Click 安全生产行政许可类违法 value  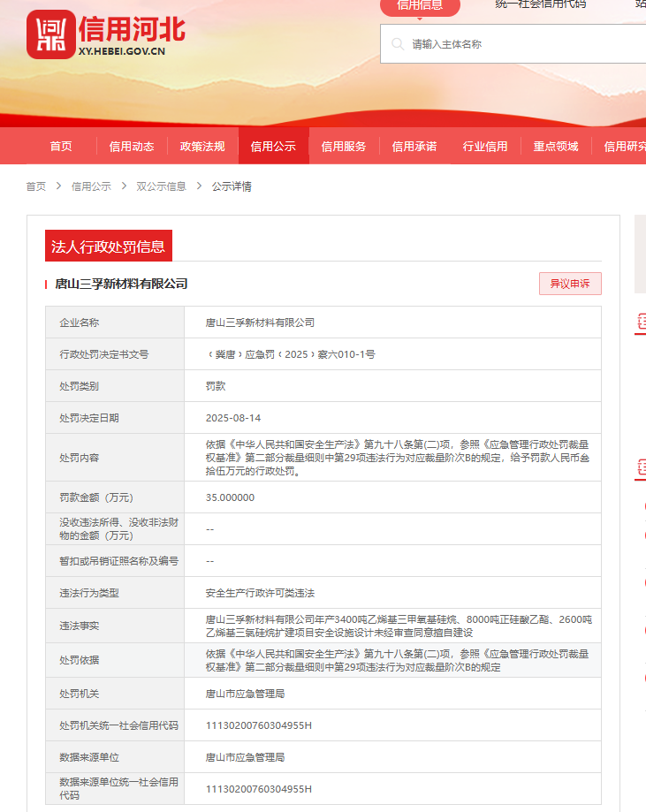pos(260,593)
